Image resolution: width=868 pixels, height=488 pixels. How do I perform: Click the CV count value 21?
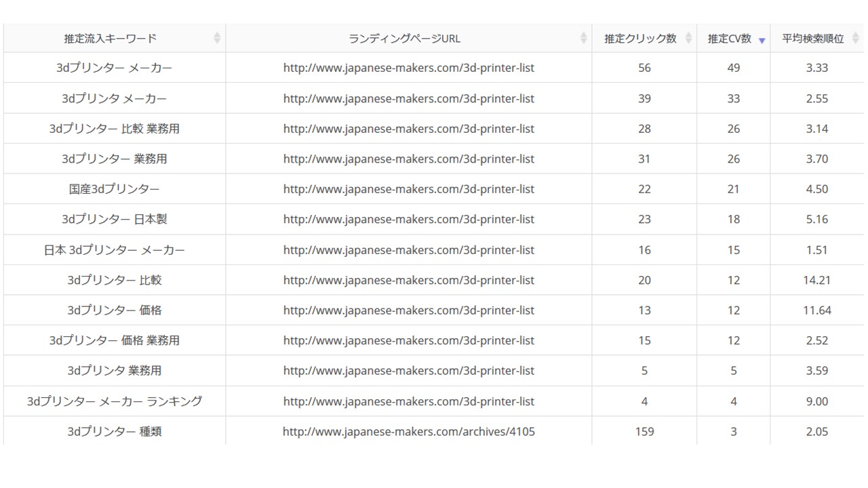[734, 189]
